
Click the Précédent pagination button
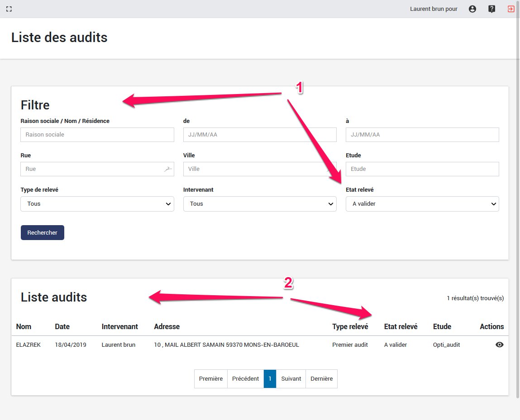245,379
